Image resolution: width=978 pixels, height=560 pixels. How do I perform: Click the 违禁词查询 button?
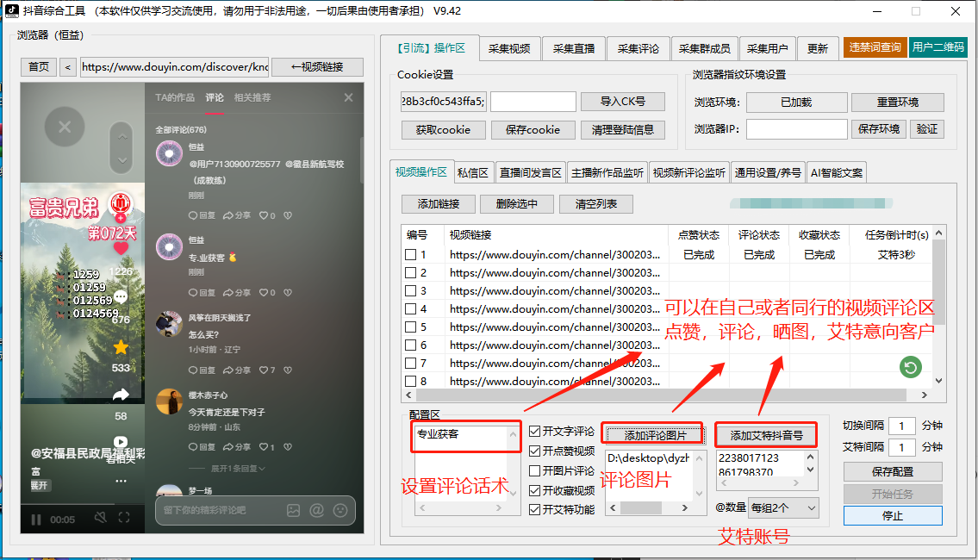pos(875,48)
